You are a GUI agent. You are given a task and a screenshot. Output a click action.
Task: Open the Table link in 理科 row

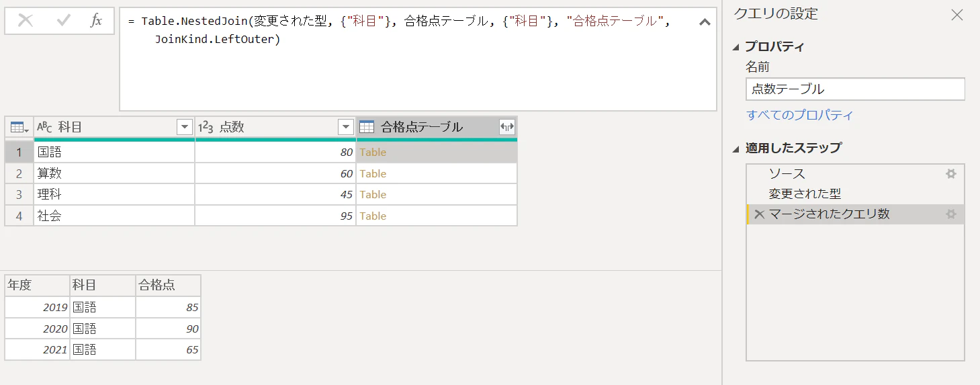(x=373, y=194)
